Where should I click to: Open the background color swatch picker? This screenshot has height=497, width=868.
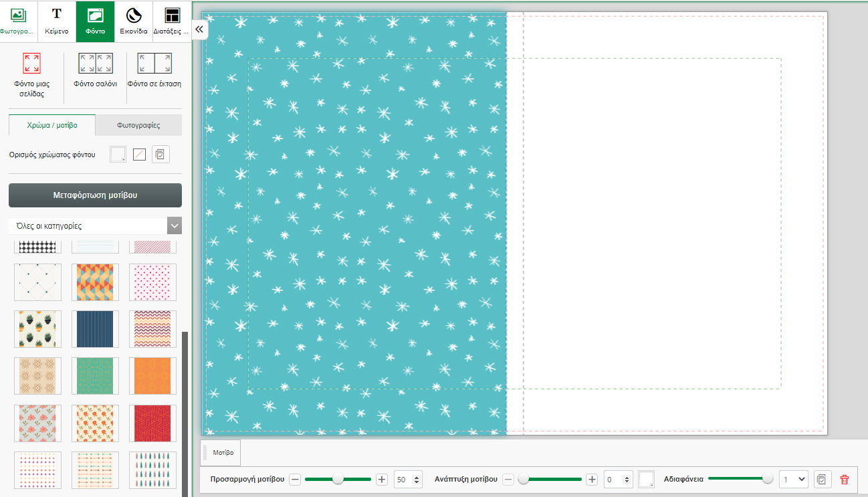(x=118, y=155)
